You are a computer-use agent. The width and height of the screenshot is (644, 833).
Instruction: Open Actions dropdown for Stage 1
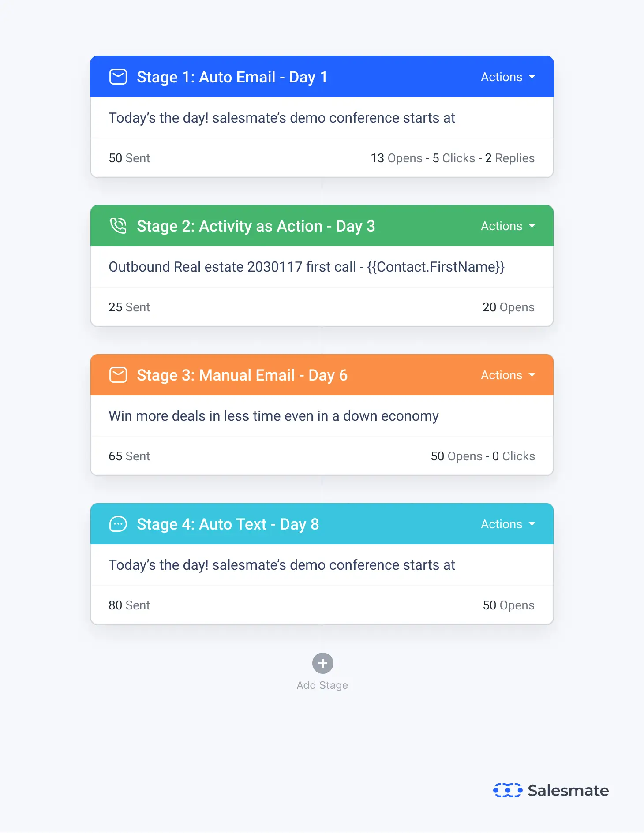(508, 77)
